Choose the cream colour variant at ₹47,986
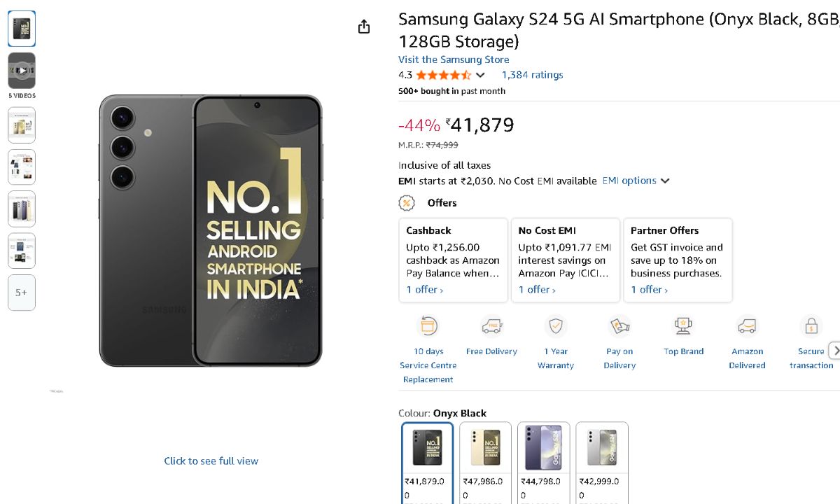Image resolution: width=840 pixels, height=504 pixels. point(485,449)
